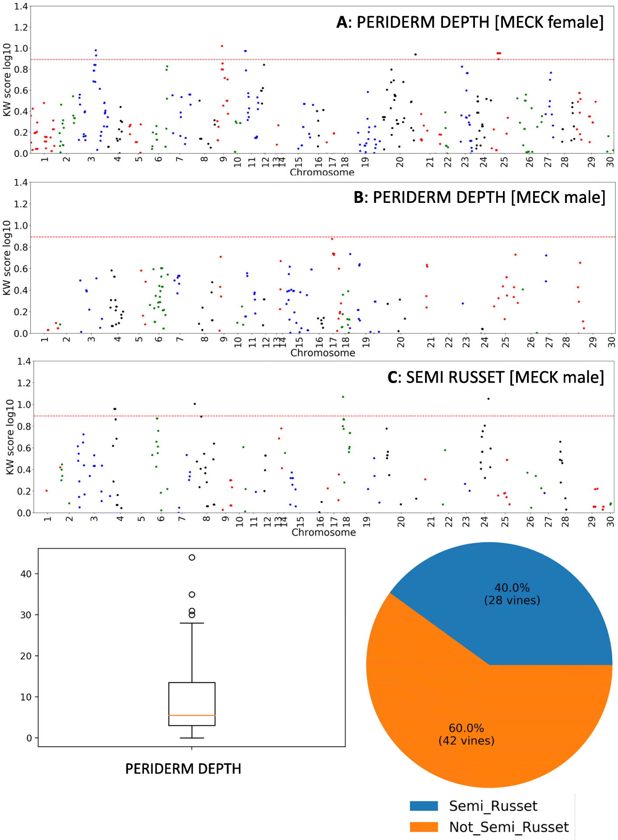Click the orange Not_Semi_Russet legend swatch
The image size is (618, 840).
[423, 826]
